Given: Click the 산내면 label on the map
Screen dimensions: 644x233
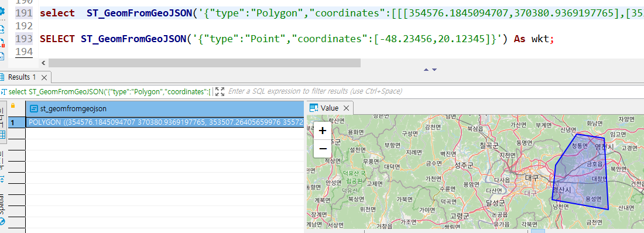Looking at the screenshot, I should [x=626, y=207].
